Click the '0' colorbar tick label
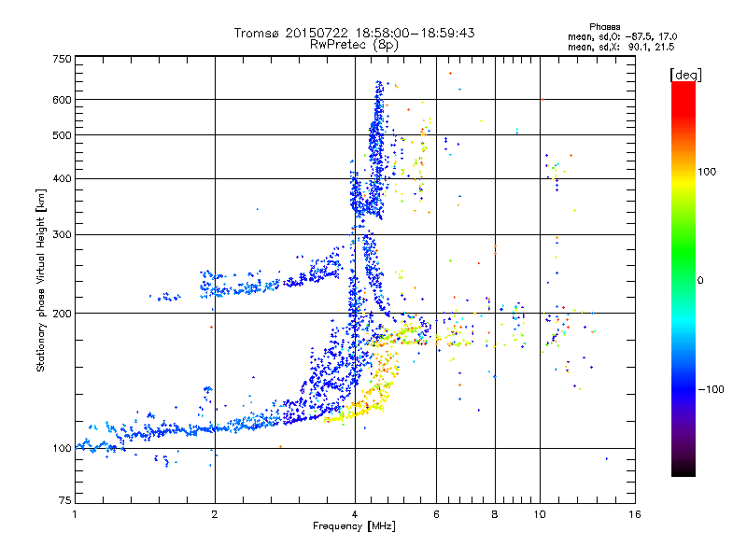The width and height of the screenshot is (747, 560). click(700, 281)
